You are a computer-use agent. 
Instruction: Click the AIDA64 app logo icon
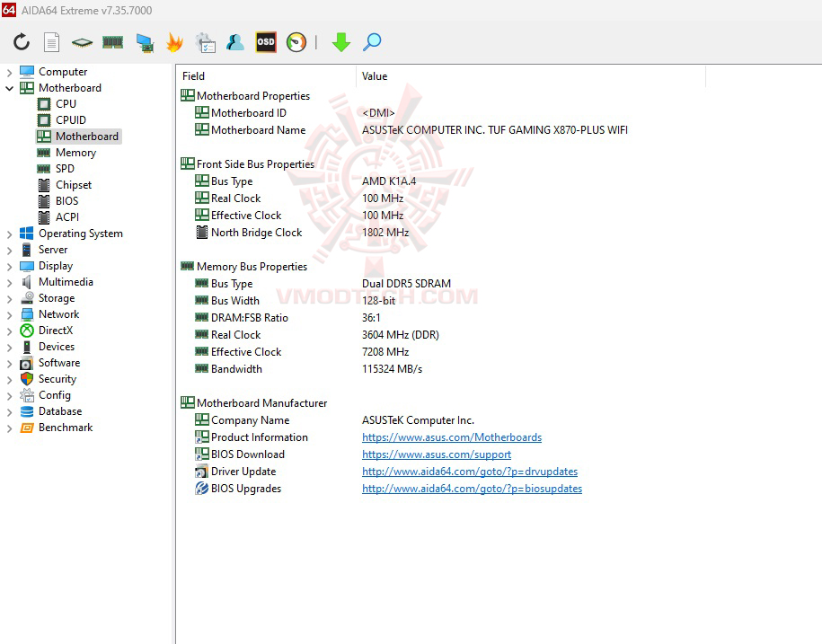[x=9, y=10]
